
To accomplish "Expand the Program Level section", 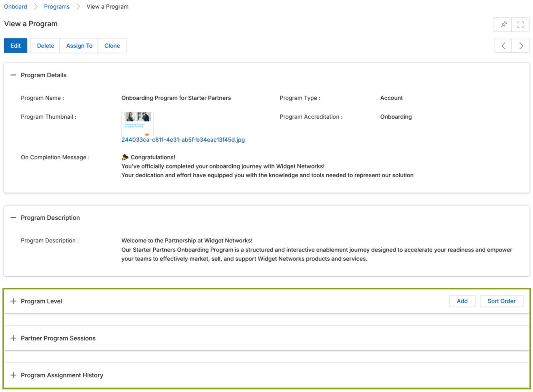I will 13,301.
